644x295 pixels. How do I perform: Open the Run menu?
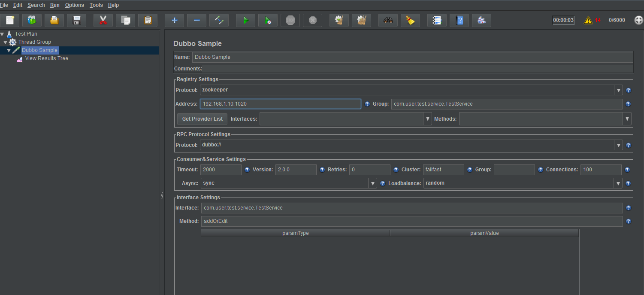55,5
